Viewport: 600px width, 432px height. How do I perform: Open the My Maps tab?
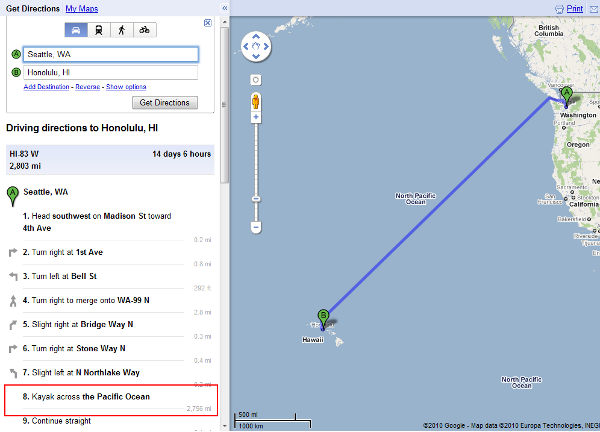point(82,8)
